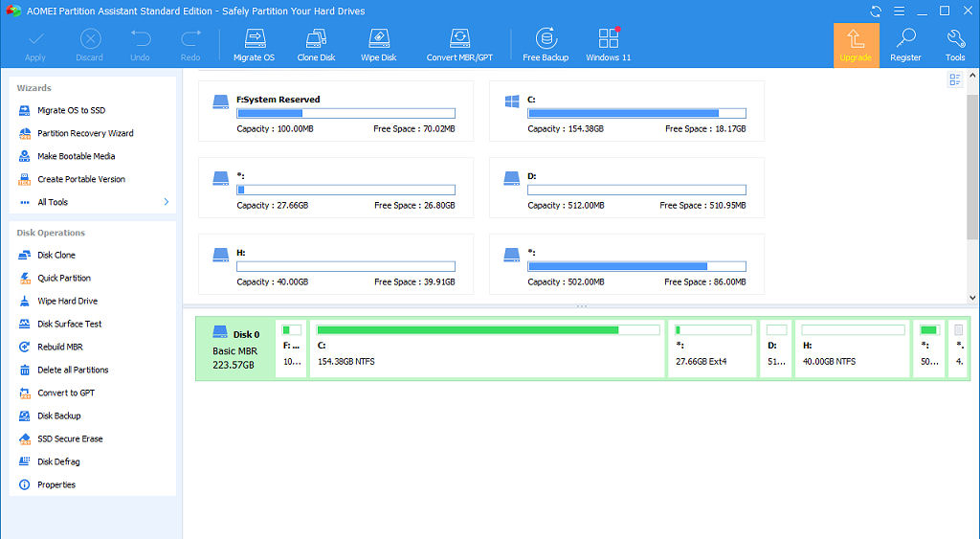The width and height of the screenshot is (980, 539).
Task: Select the 502.00MB unlabeled partition card
Action: pos(626,264)
